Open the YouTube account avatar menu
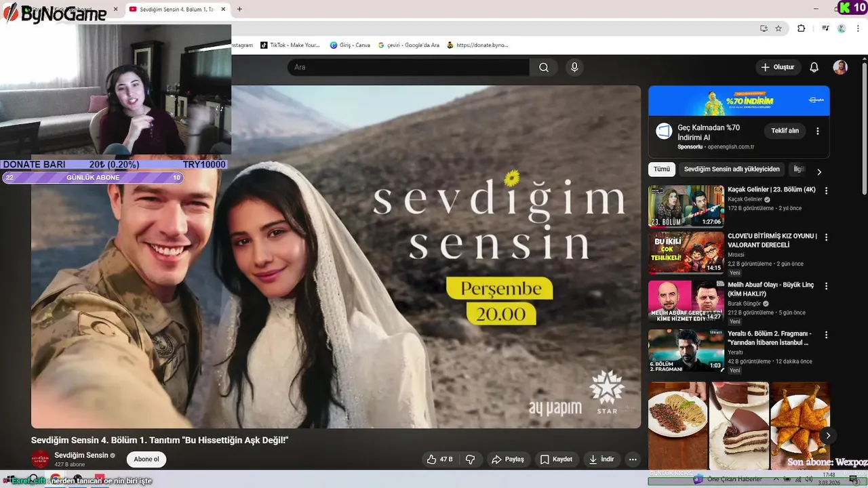 click(840, 67)
